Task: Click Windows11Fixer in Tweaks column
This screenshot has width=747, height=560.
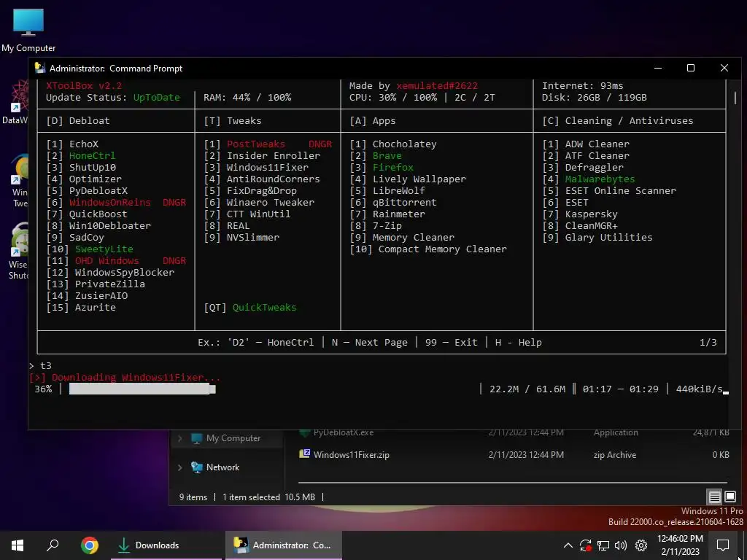Action: (267, 167)
